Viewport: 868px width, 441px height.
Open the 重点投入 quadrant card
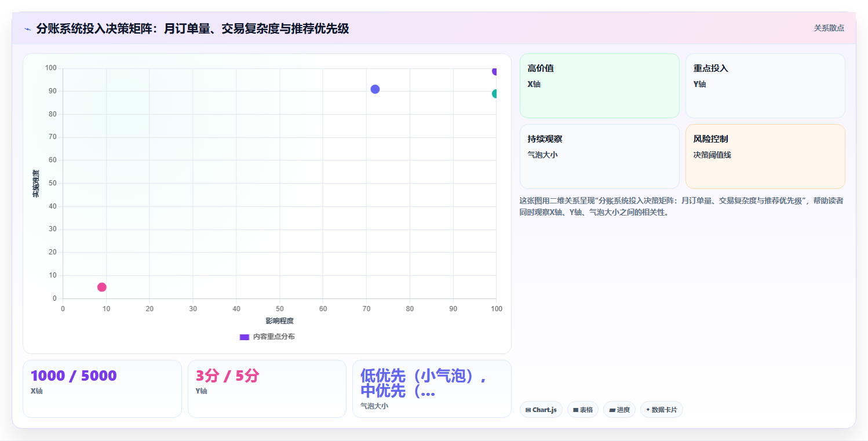point(765,86)
